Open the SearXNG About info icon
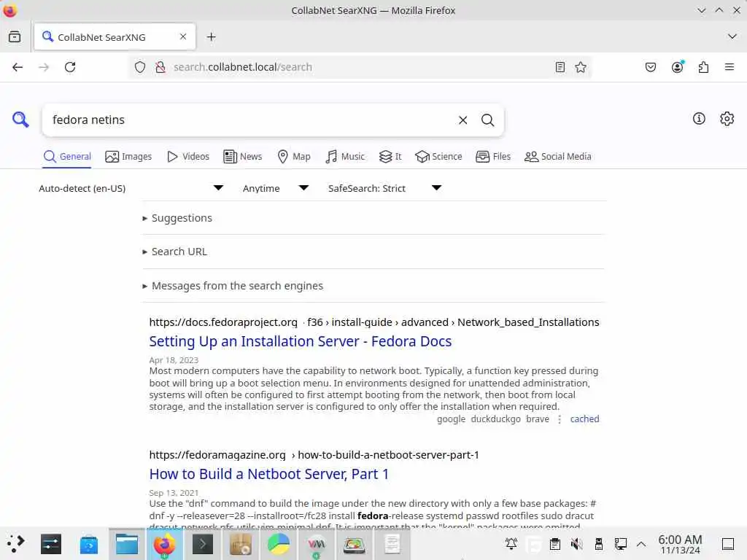747x560 pixels. (699, 119)
